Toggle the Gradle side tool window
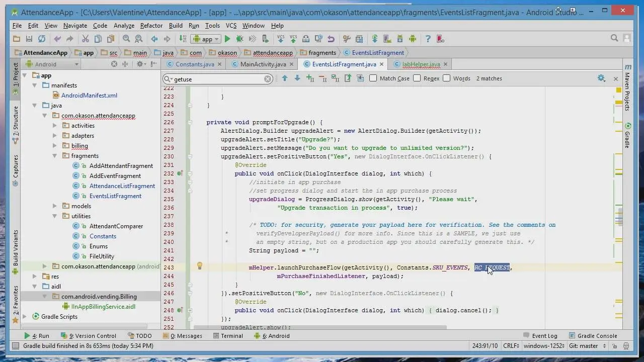 click(x=627, y=136)
